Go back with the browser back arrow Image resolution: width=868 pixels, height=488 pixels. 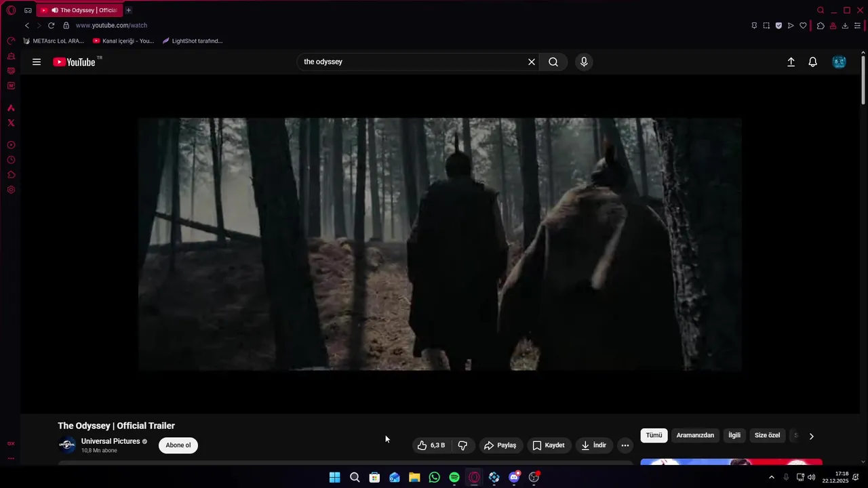pos(27,25)
